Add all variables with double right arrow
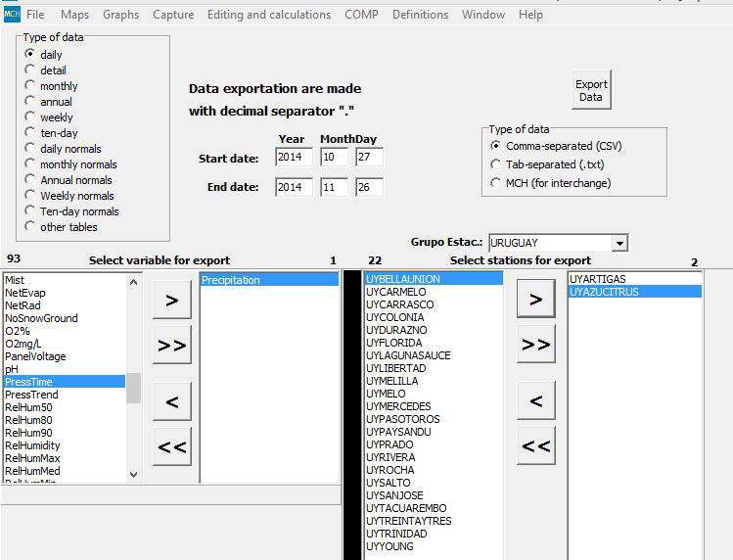The image size is (733, 560). coord(171,345)
